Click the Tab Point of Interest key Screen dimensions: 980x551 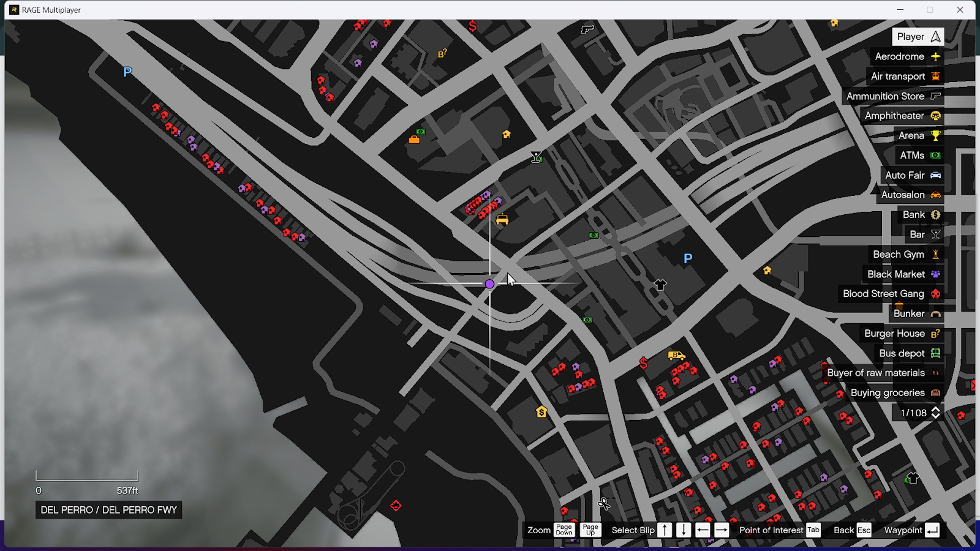point(813,530)
